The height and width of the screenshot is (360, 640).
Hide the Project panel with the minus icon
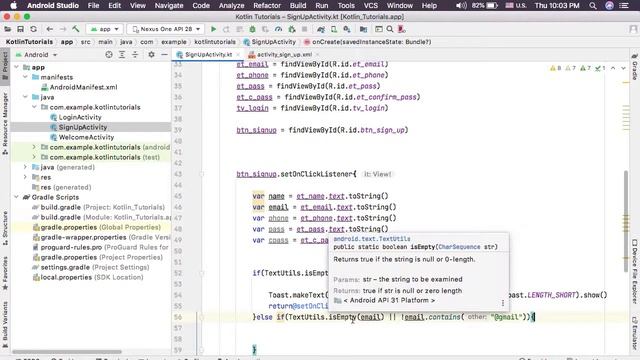pyautogui.click(x=164, y=55)
